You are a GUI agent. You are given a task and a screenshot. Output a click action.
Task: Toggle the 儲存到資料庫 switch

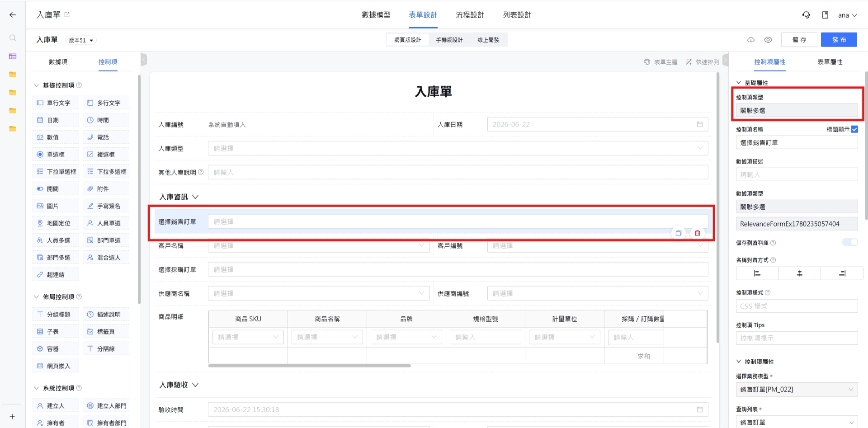[849, 243]
